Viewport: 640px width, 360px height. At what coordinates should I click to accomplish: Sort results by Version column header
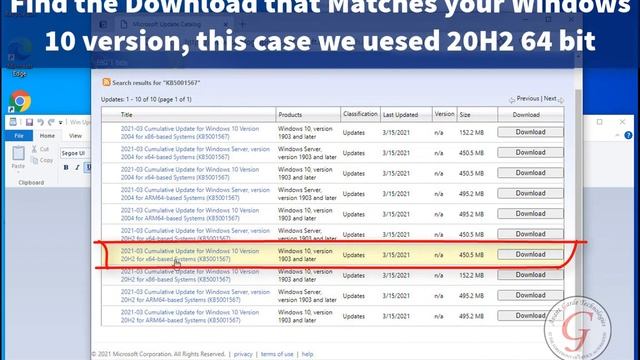[444, 114]
